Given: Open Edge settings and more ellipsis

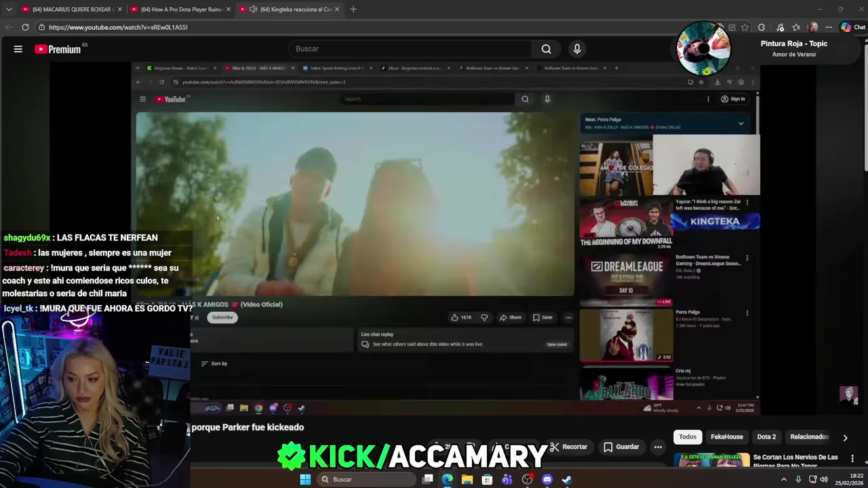Looking at the screenshot, I should click(829, 27).
